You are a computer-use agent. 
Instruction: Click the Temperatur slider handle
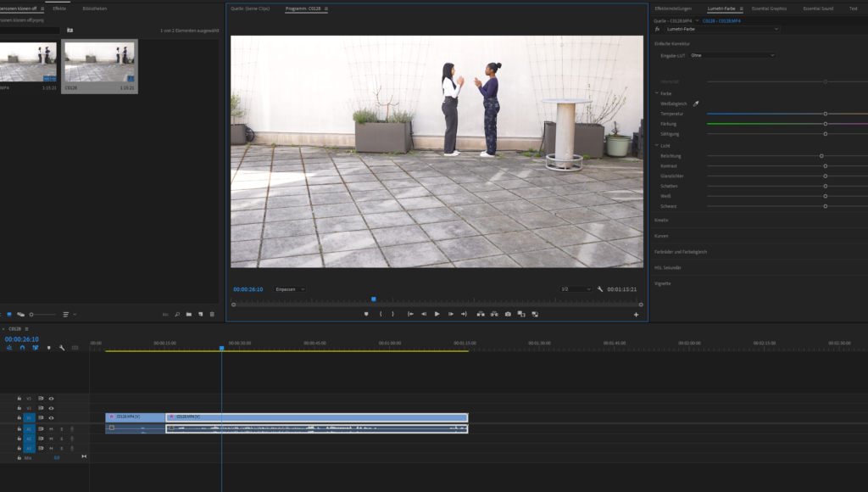point(825,114)
